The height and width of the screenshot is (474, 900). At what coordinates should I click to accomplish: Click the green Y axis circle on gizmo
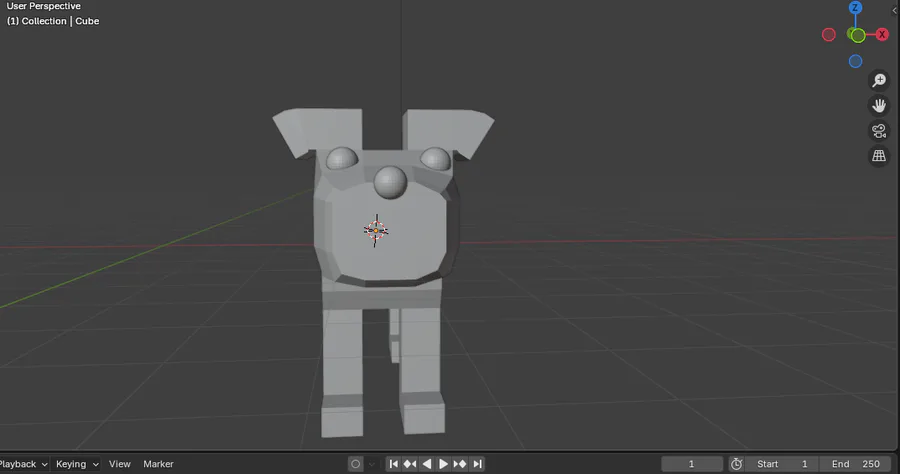858,36
